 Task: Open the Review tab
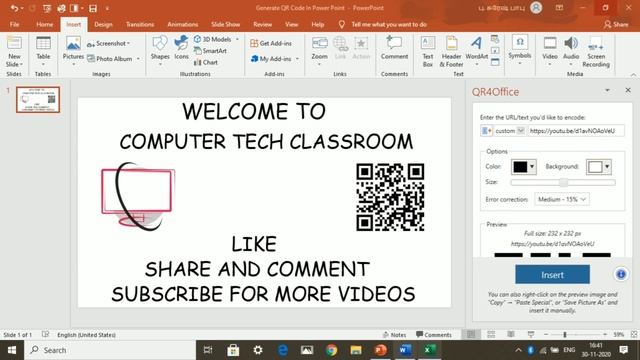(262, 24)
